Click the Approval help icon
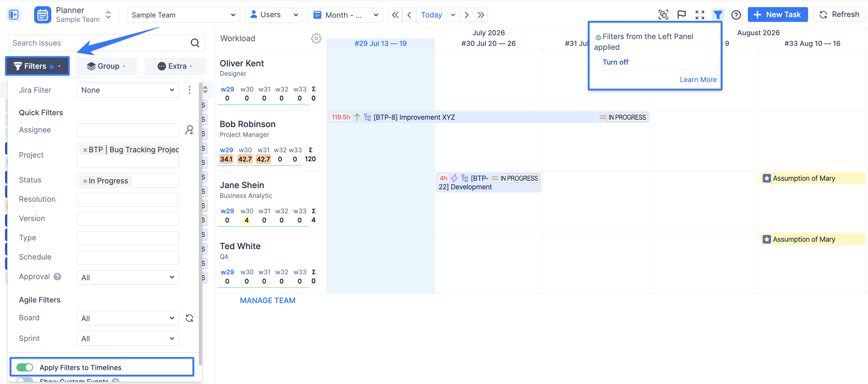The image size is (868, 384). coord(58,276)
